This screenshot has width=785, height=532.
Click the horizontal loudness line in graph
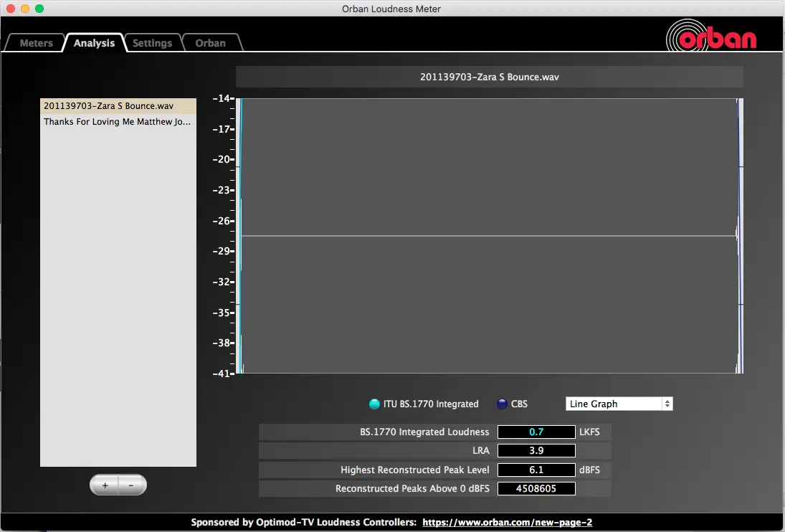coord(487,235)
